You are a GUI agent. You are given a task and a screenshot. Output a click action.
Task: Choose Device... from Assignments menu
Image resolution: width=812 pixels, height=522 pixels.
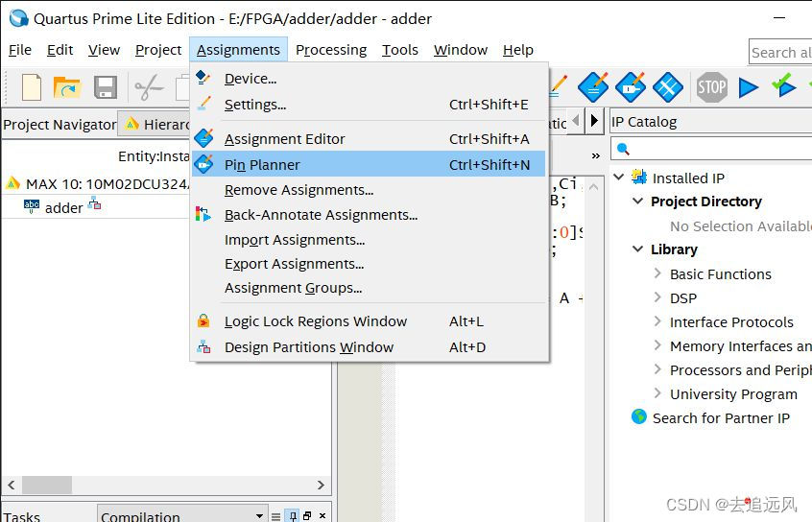coord(370,78)
